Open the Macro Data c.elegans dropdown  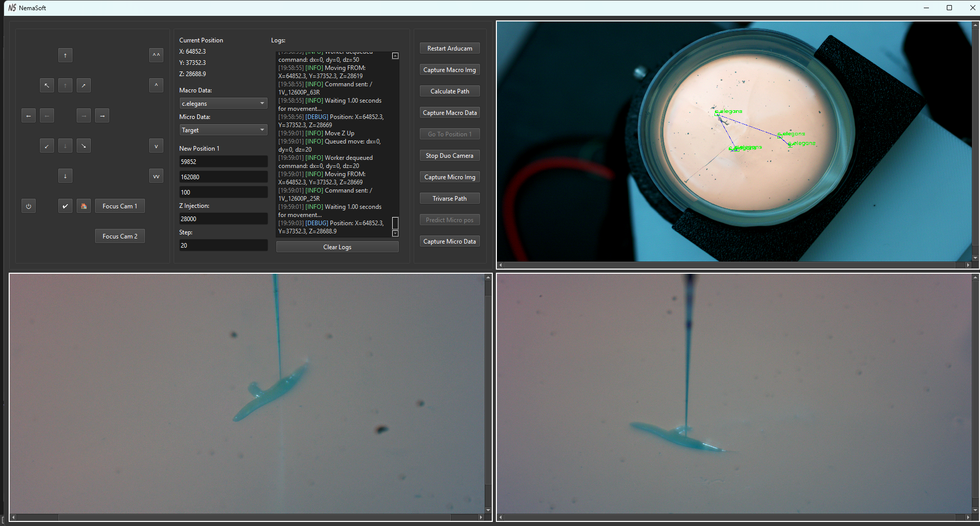pyautogui.click(x=223, y=103)
